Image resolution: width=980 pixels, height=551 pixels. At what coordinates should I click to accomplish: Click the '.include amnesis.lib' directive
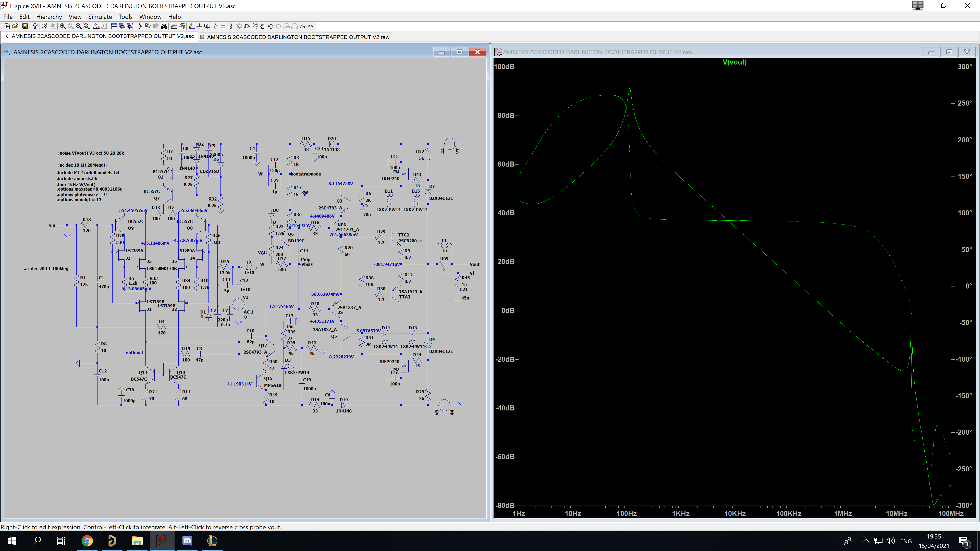77,178
